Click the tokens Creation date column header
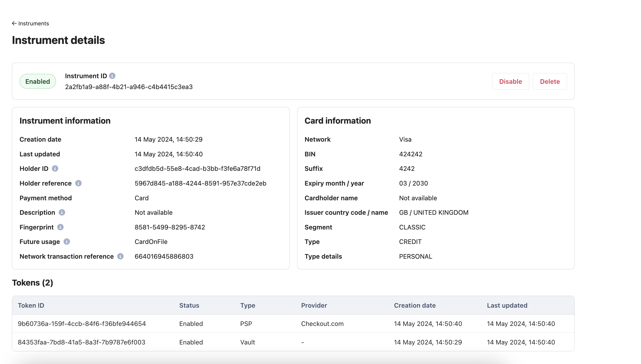The height and width of the screenshot is (364, 641). pos(415,305)
